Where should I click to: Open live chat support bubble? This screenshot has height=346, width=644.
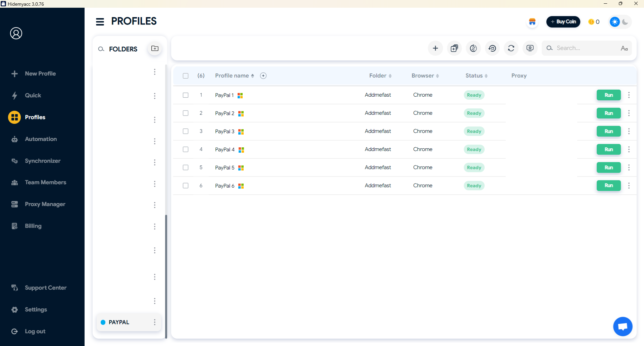coord(623,326)
